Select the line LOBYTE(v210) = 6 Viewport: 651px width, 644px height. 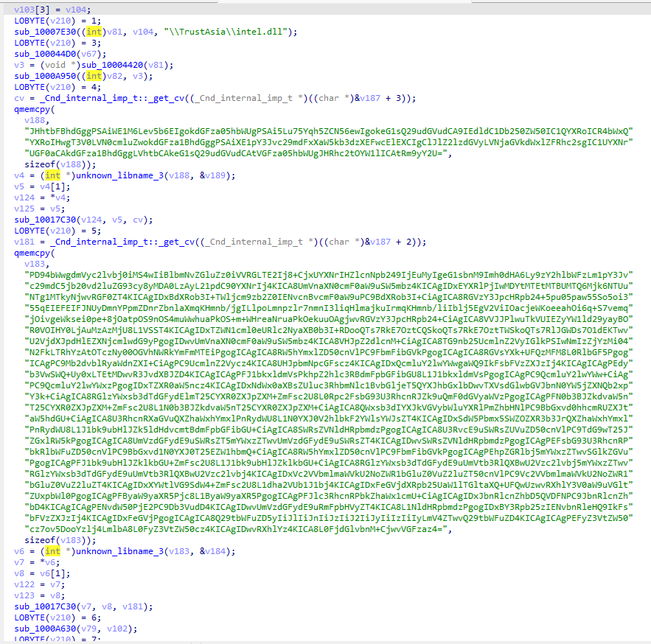point(58,618)
